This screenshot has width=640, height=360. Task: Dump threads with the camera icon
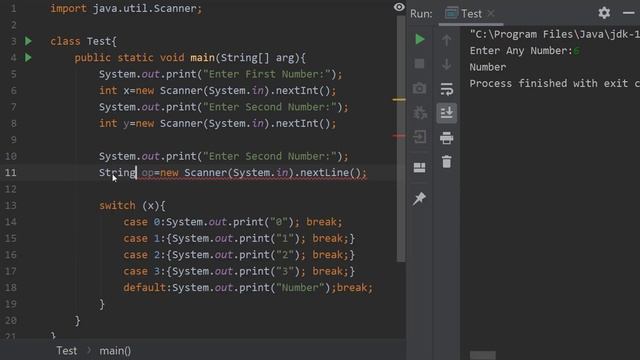(419, 88)
